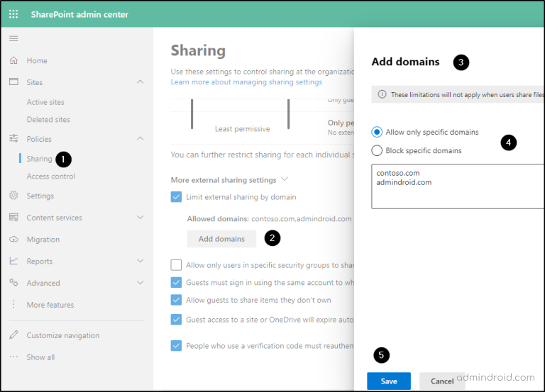The height and width of the screenshot is (392, 545).
Task: Click the Least permissive label
Action: tap(242, 129)
